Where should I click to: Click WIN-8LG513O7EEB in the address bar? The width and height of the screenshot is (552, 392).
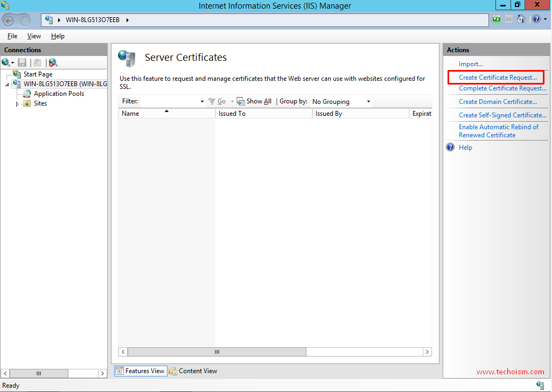[x=93, y=20]
